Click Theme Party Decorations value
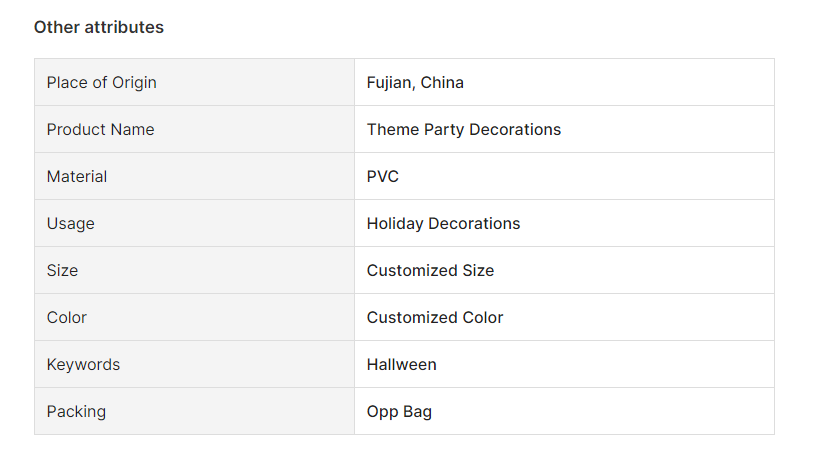 point(464,129)
